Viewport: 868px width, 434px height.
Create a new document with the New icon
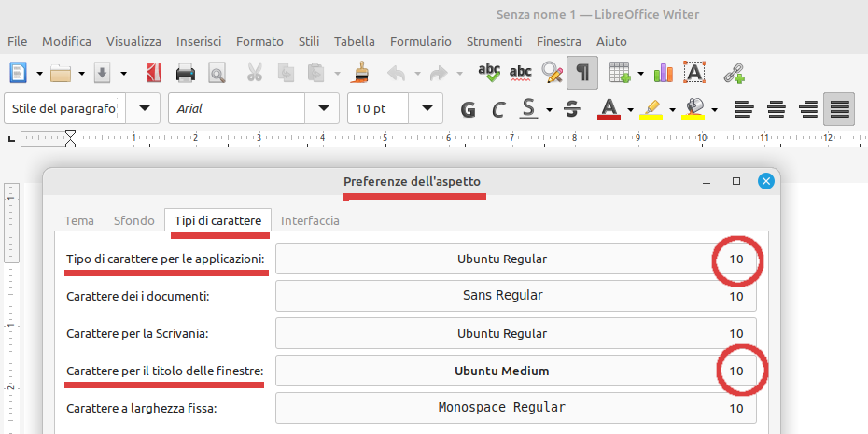(18, 73)
